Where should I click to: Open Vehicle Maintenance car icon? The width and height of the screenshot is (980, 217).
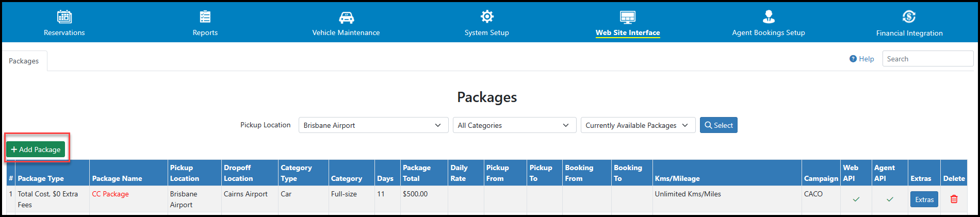346,18
